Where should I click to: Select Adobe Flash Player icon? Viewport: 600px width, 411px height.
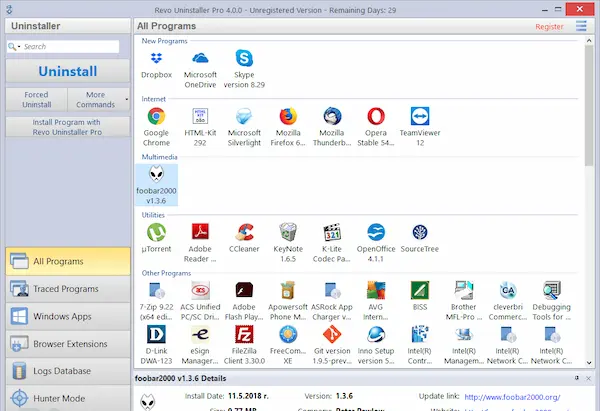pyautogui.click(x=244, y=290)
